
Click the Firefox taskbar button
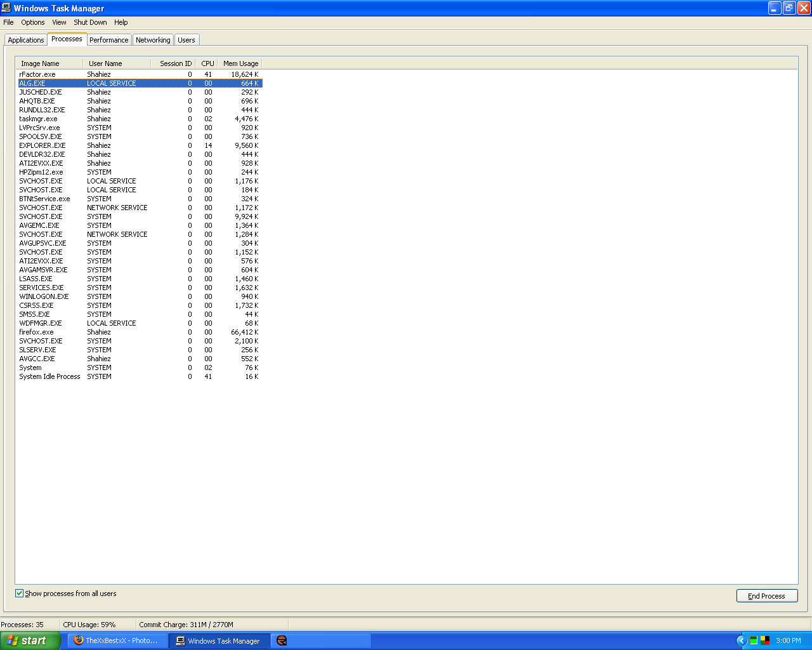tap(117, 640)
